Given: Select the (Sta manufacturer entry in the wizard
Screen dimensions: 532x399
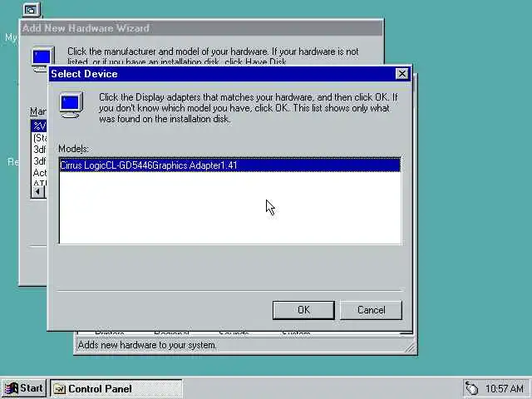Looking at the screenshot, I should tap(40, 138).
